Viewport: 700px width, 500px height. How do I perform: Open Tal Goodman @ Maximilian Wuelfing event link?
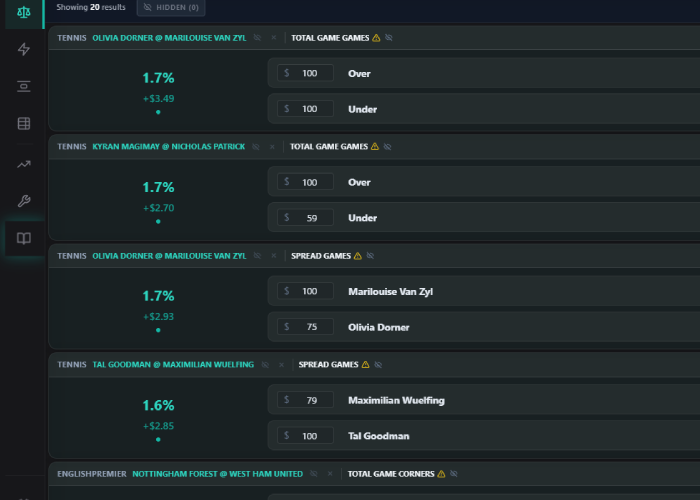[173, 365]
